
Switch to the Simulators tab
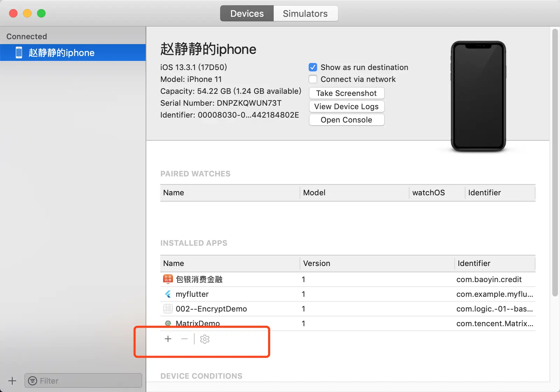[306, 13]
